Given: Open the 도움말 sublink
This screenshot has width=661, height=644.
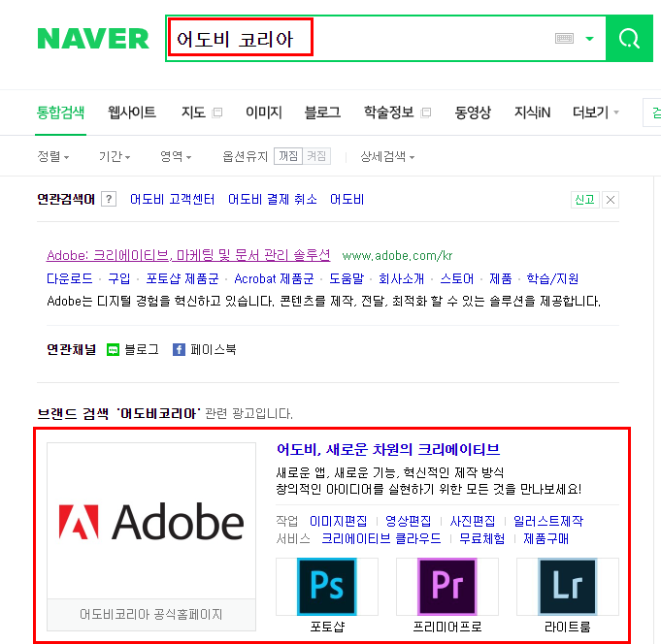Looking at the screenshot, I should [x=347, y=278].
